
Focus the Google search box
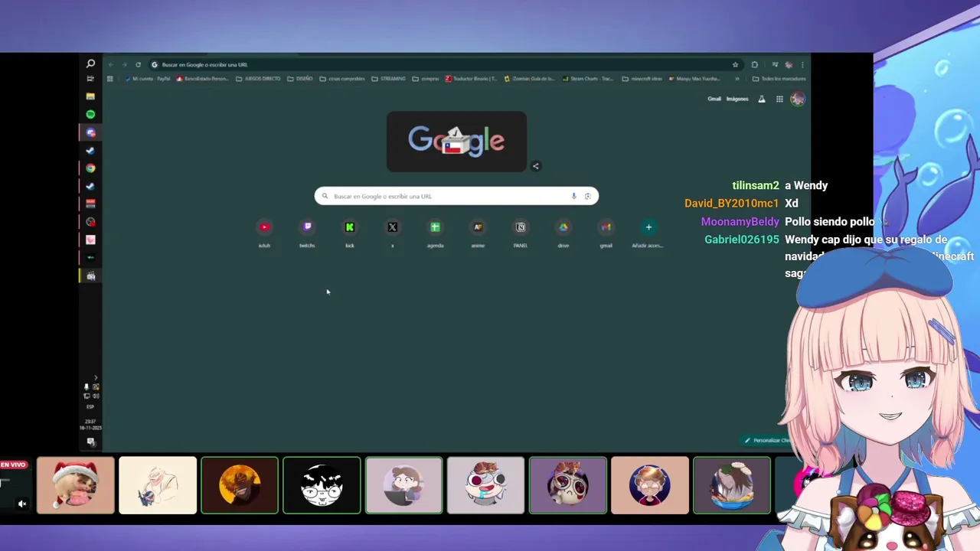pyautogui.click(x=456, y=196)
